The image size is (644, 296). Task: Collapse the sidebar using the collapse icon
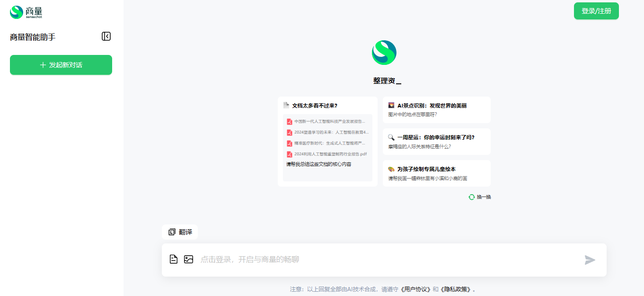[106, 36]
